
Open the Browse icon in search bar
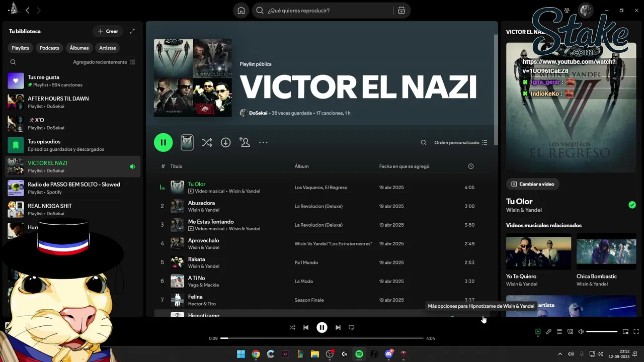point(401,11)
